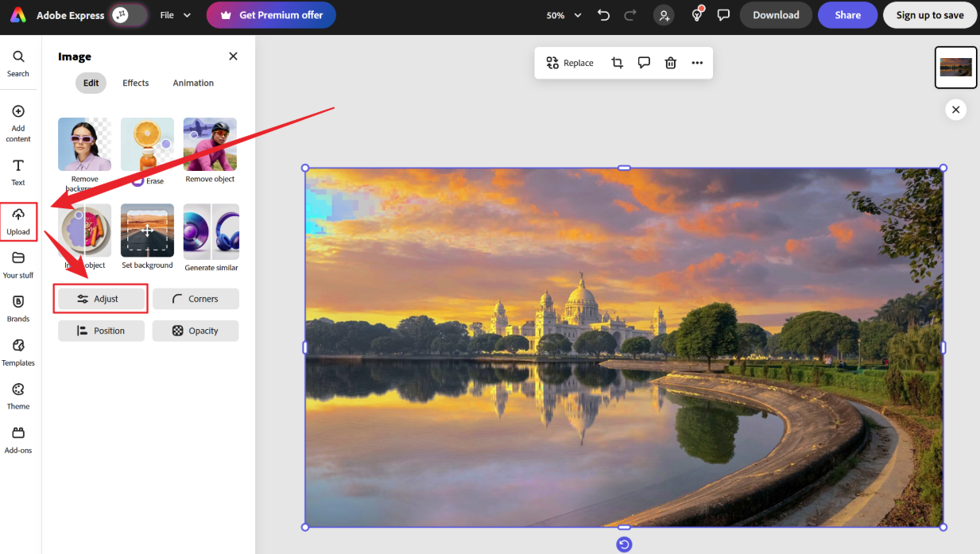Click the rotate handle below the image

tap(624, 544)
